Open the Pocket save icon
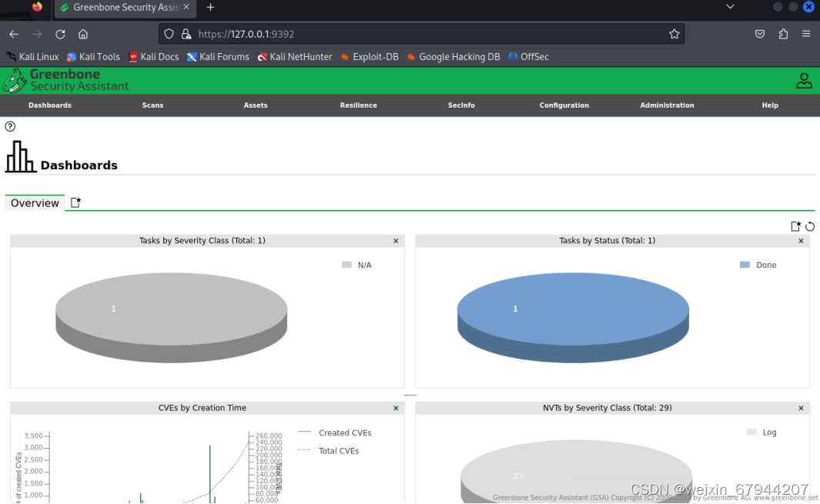Screen dimensions: 820x504 pyautogui.click(x=760, y=34)
